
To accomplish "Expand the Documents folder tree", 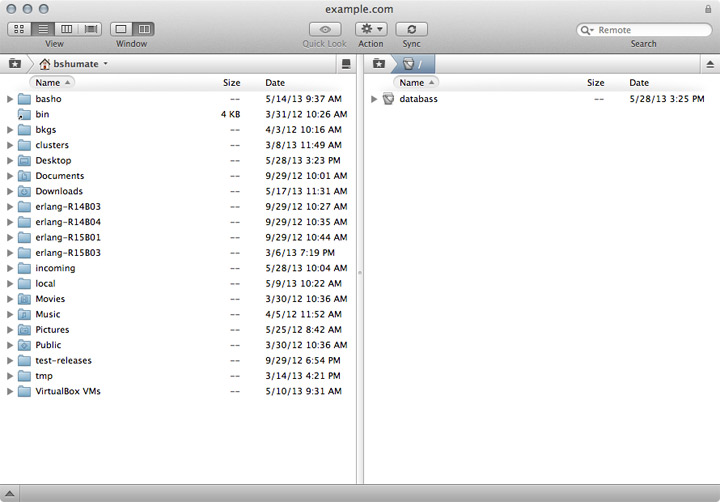I will click(x=10, y=176).
